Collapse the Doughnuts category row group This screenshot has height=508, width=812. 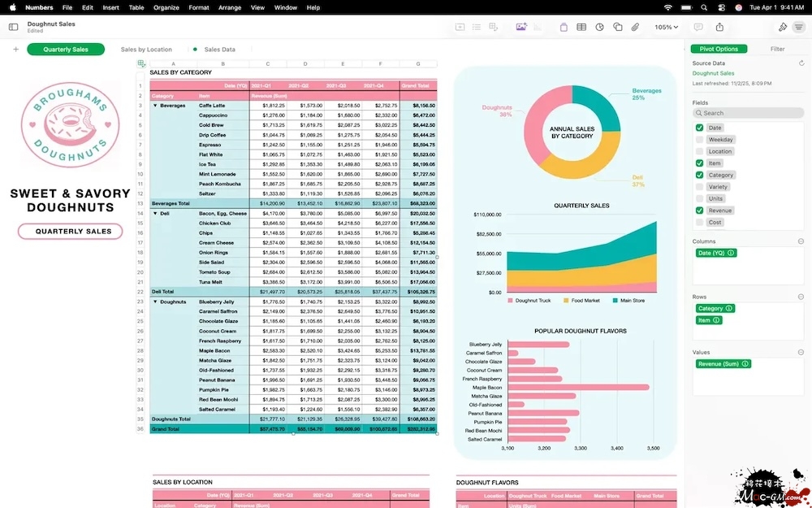click(155, 302)
